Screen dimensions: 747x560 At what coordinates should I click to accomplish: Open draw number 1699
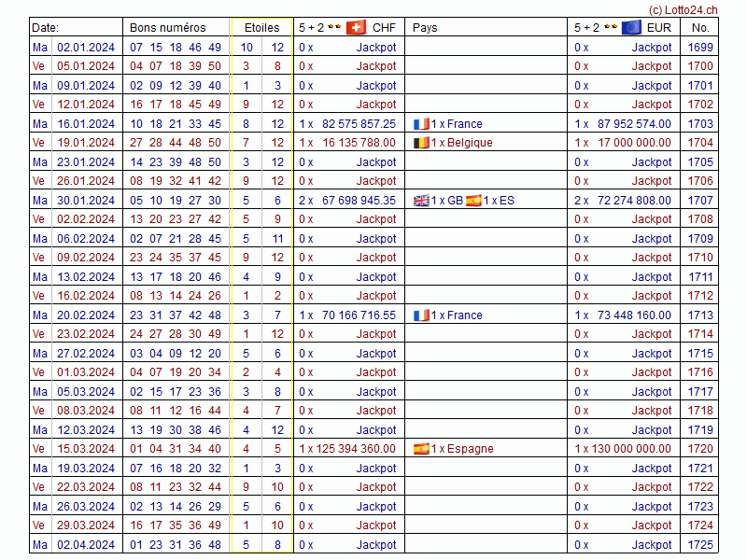click(x=699, y=47)
